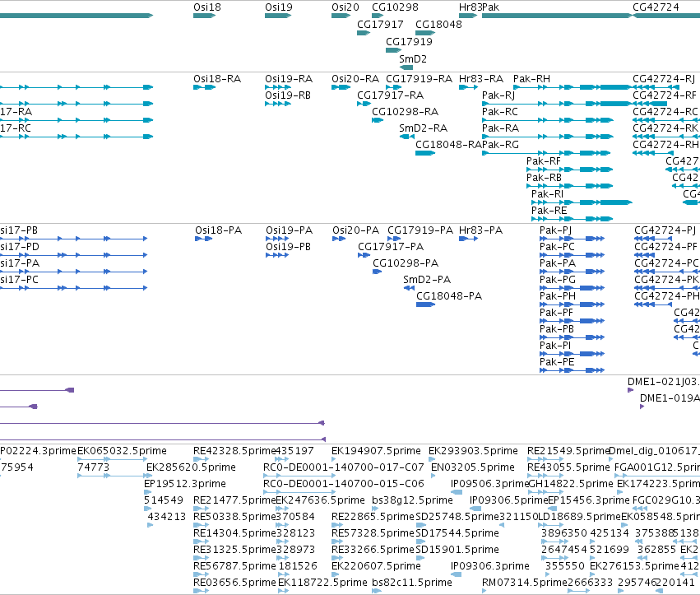Click the CG18048-RA transcript glyph bar
This screenshot has width=700, height=595.
pyautogui.click(x=425, y=153)
